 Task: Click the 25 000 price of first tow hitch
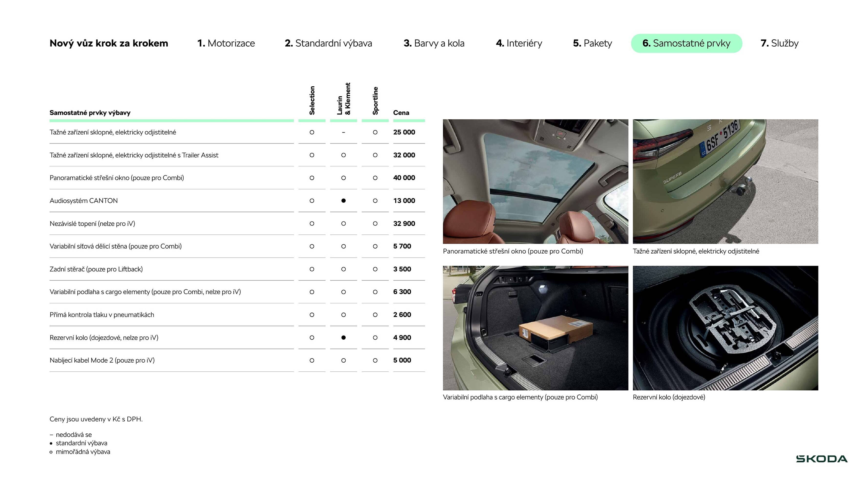point(404,132)
